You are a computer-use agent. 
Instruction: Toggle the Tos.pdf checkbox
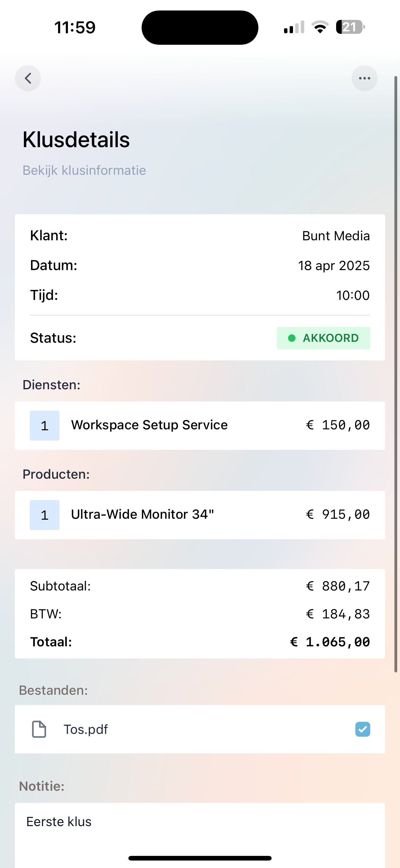(x=362, y=729)
